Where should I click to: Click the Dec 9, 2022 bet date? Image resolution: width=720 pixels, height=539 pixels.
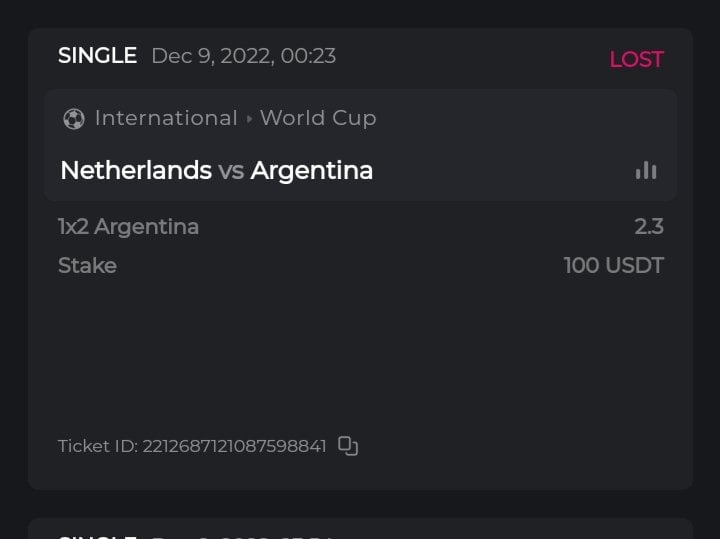coord(243,56)
